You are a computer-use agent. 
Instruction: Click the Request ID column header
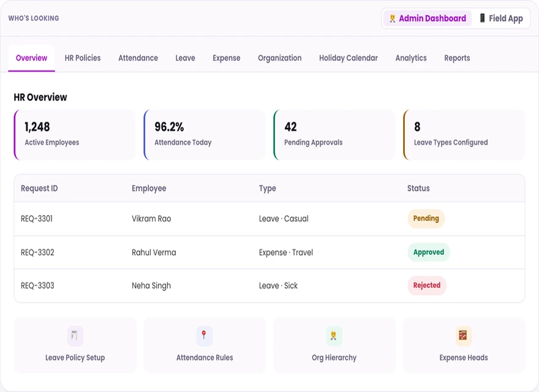(x=39, y=189)
